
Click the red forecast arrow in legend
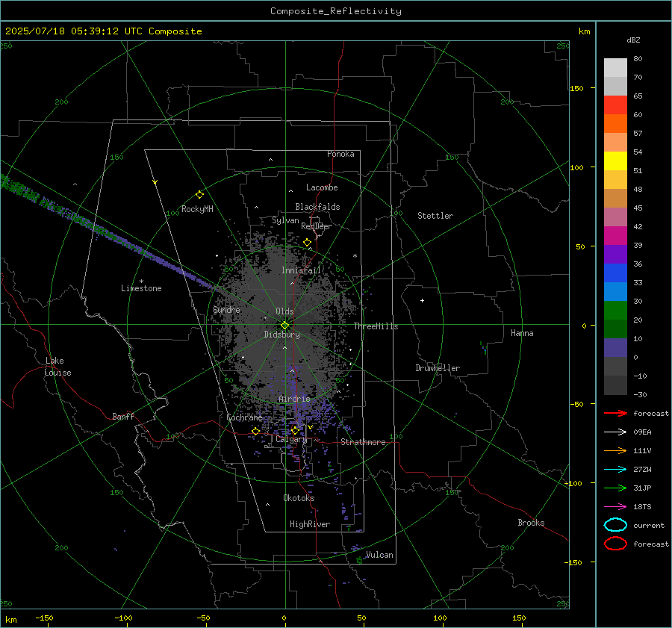point(615,413)
